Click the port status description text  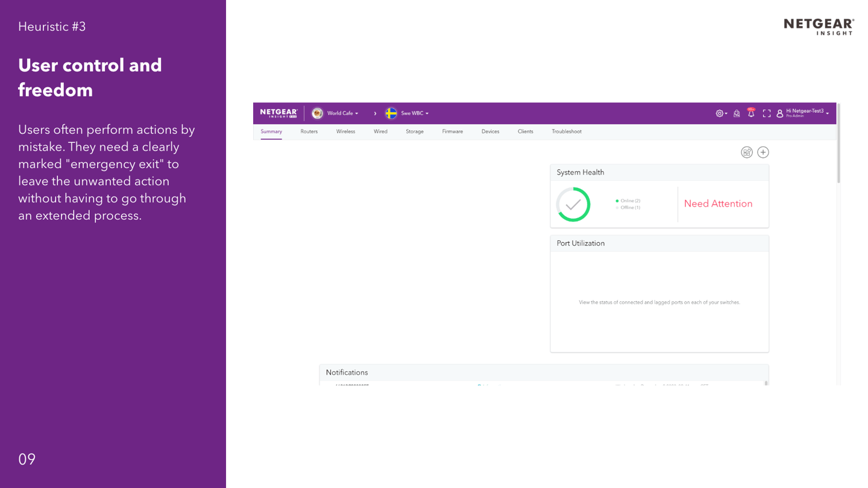coord(659,302)
